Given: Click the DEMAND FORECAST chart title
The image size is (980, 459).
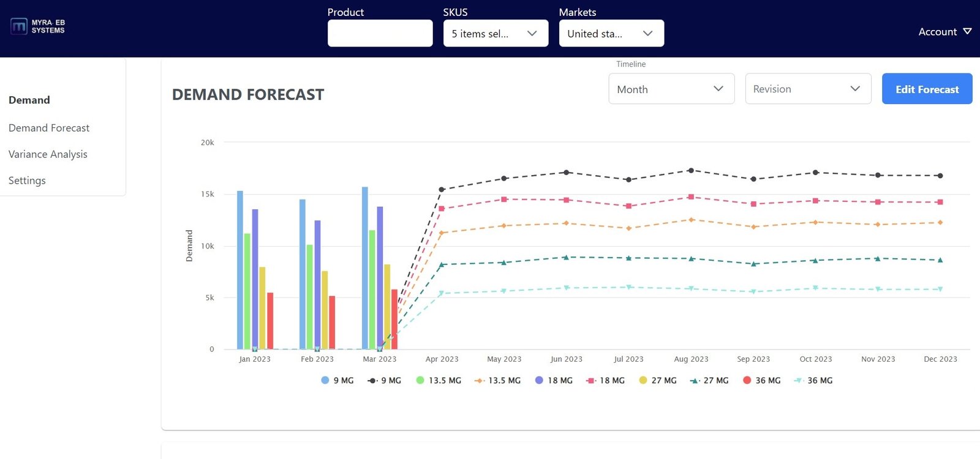Looking at the screenshot, I should point(248,95).
